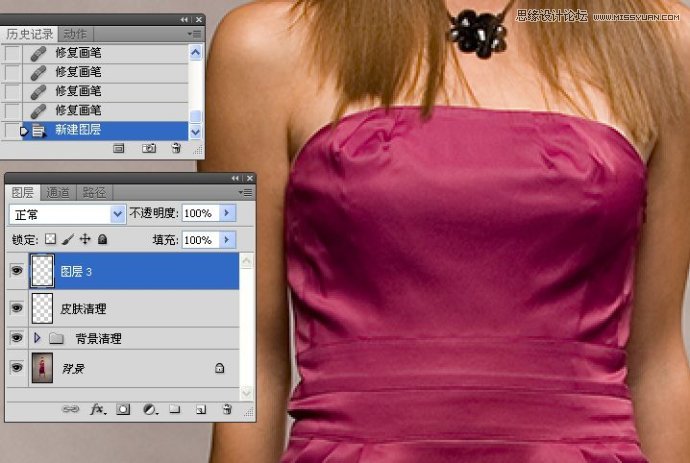The height and width of the screenshot is (463, 690).
Task: Delete layer using Layers trash icon
Action: point(226,409)
